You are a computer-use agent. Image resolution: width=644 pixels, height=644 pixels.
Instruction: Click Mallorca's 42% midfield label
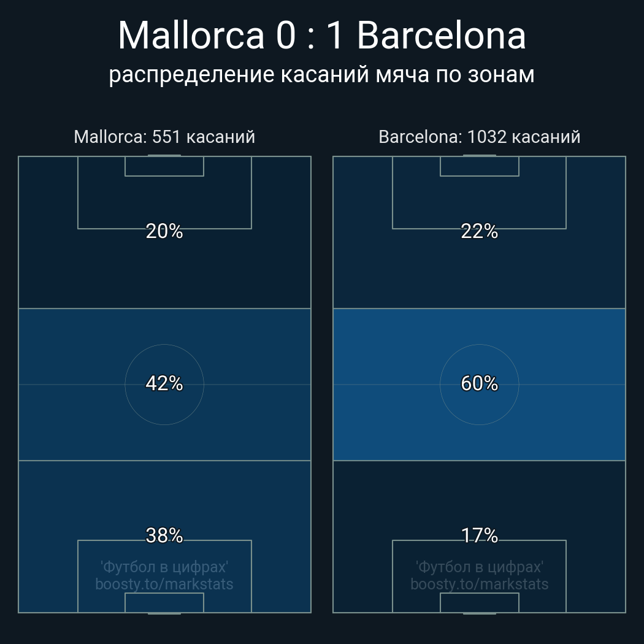click(164, 383)
